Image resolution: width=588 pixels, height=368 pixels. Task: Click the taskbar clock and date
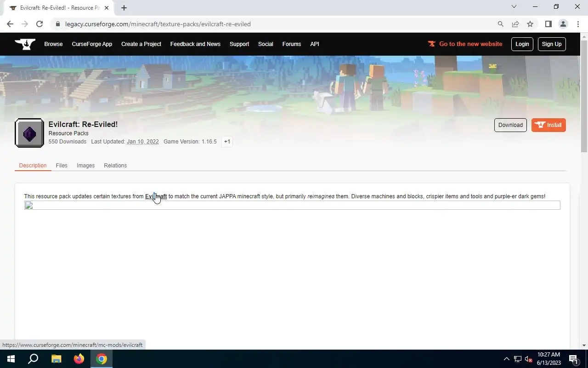click(x=549, y=359)
